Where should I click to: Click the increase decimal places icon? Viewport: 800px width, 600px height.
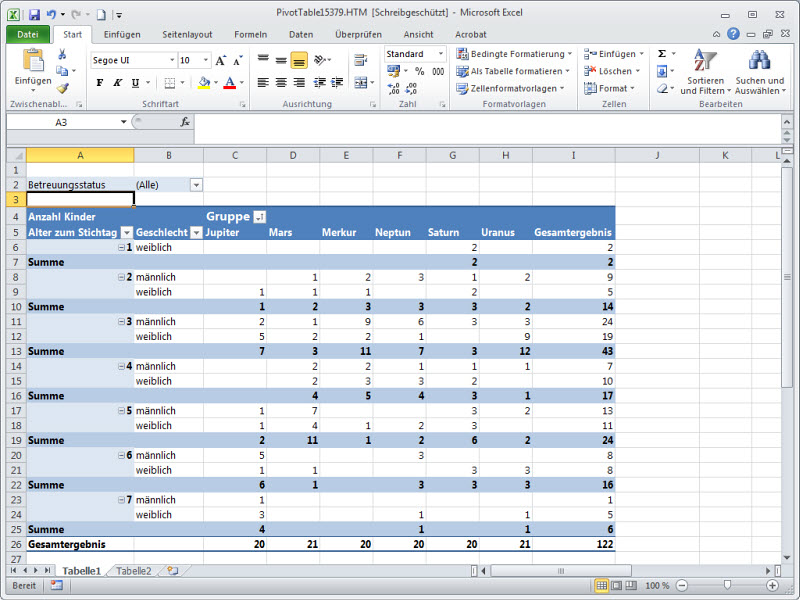[393, 89]
